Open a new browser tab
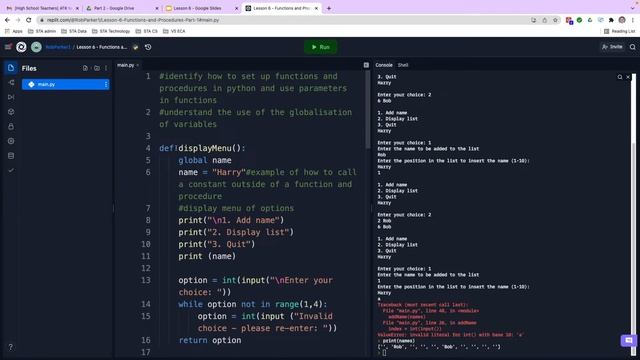This screenshot has width=640, height=360. coord(329,8)
